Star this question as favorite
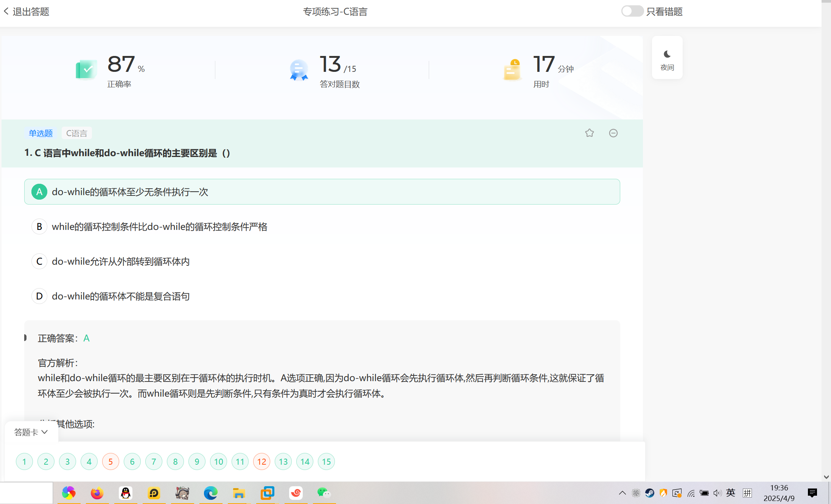Screen dimensions: 831x504 click(589, 133)
